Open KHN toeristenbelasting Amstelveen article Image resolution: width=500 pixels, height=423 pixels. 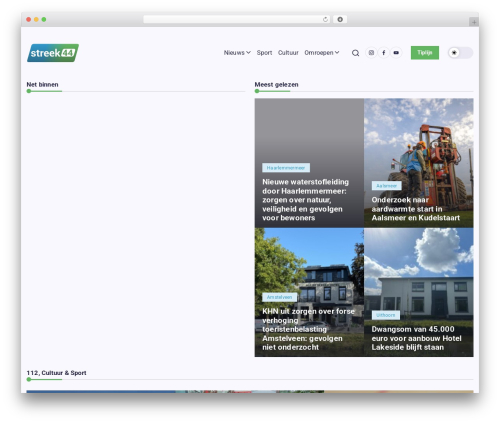pos(308,329)
